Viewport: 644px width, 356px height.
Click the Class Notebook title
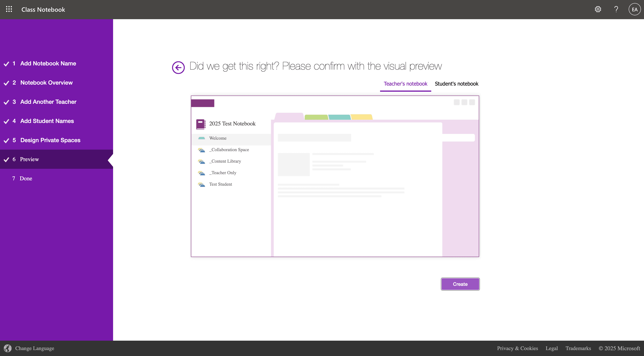(x=43, y=10)
